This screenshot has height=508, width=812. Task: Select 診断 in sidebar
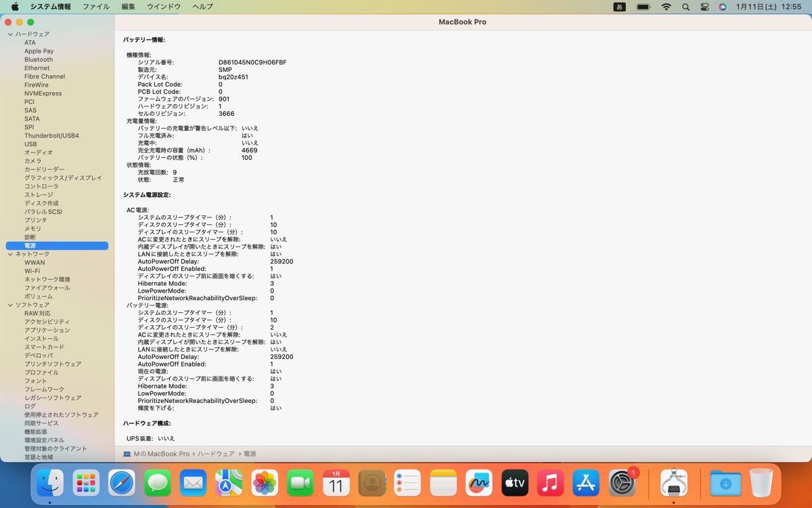[x=30, y=237]
